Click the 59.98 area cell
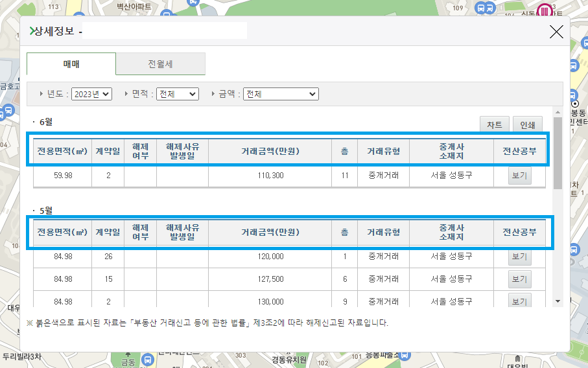Image resolution: width=588 pixels, height=368 pixels. click(x=63, y=176)
